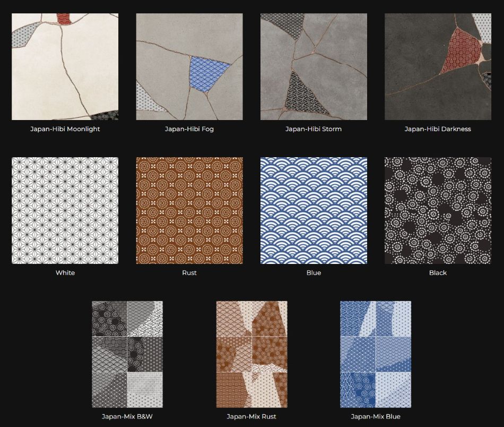
Task: Click the Japan-Hibi Storm tile image
Action: (314, 67)
